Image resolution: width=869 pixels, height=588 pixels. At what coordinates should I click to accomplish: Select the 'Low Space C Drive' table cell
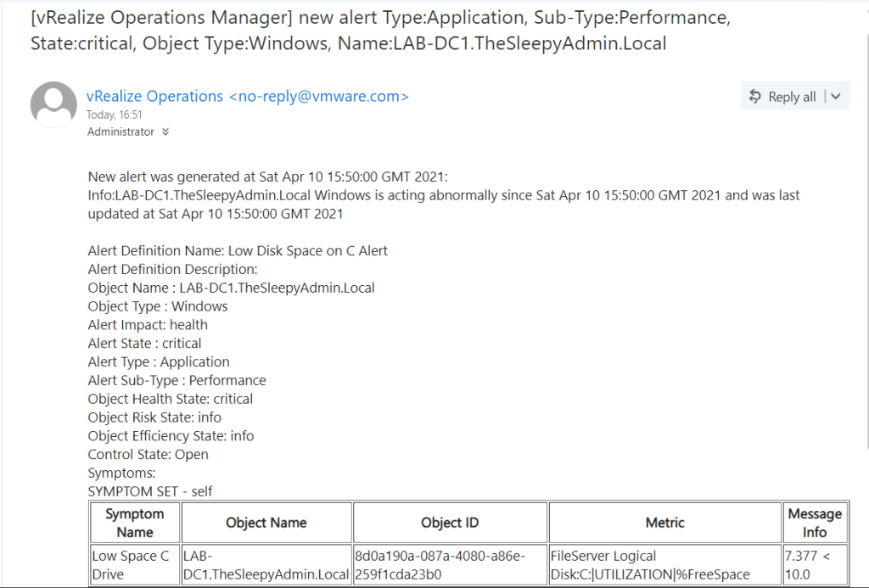[135, 565]
